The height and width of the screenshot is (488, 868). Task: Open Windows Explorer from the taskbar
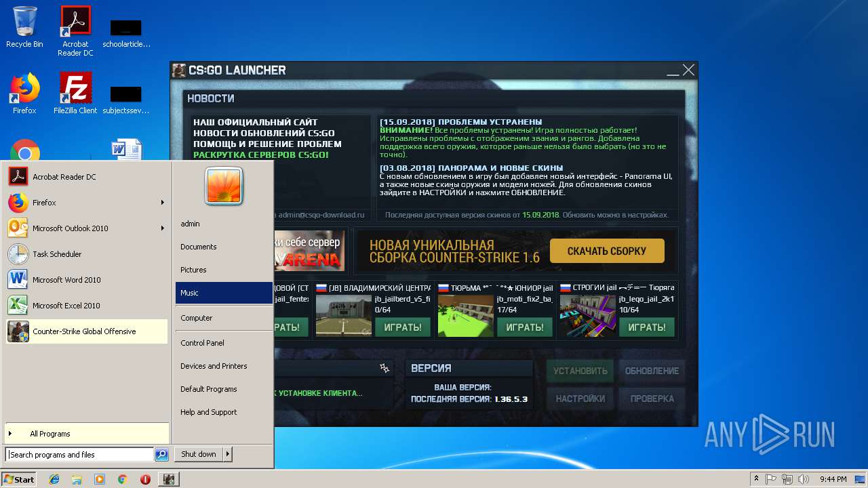click(x=77, y=479)
